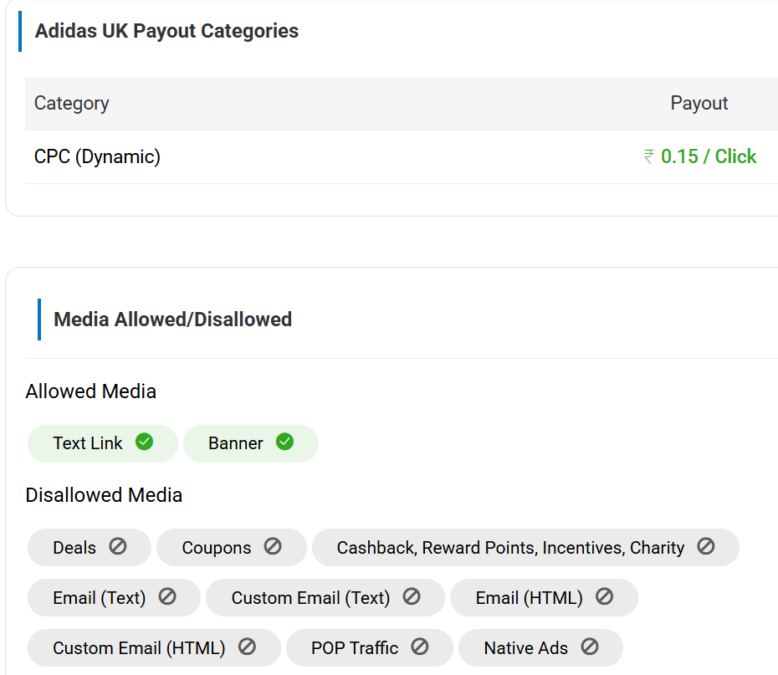Click the prohibited icon beside Custom Email (Text)
778x675 pixels.
tap(411, 597)
